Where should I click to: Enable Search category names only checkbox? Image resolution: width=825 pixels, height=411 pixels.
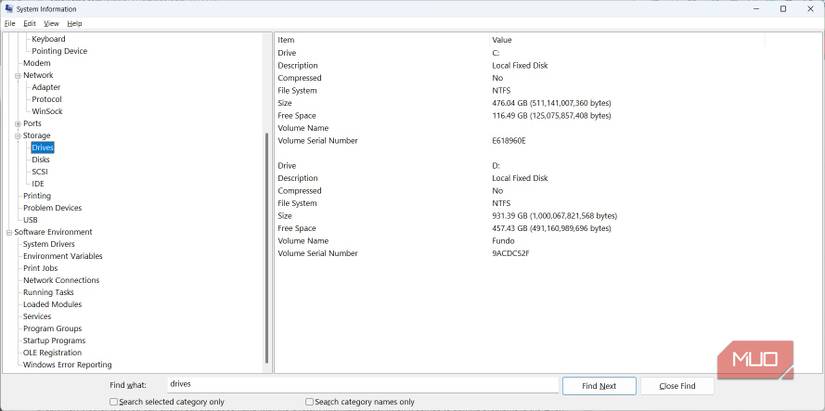pyautogui.click(x=309, y=402)
